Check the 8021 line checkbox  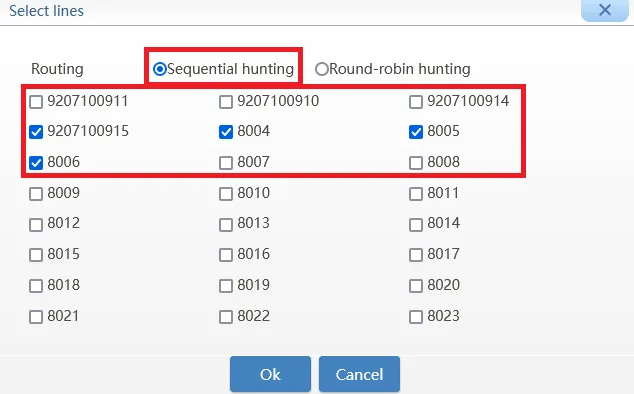[x=36, y=317]
